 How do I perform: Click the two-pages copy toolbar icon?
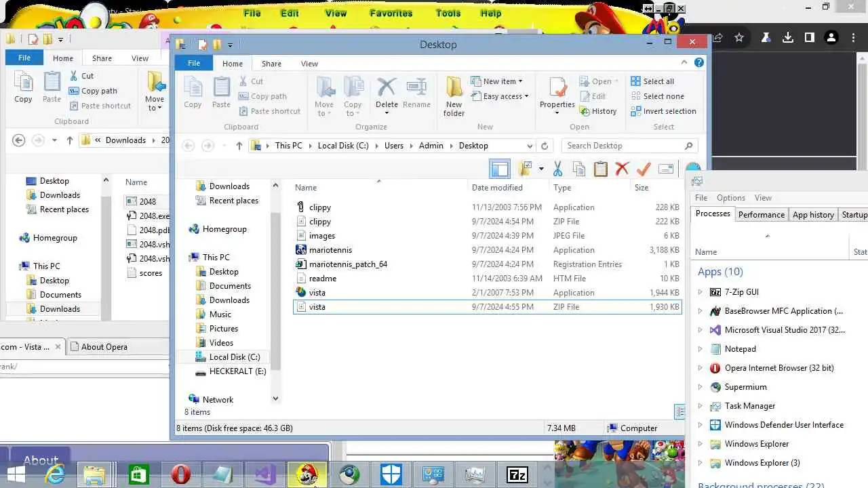(579, 169)
